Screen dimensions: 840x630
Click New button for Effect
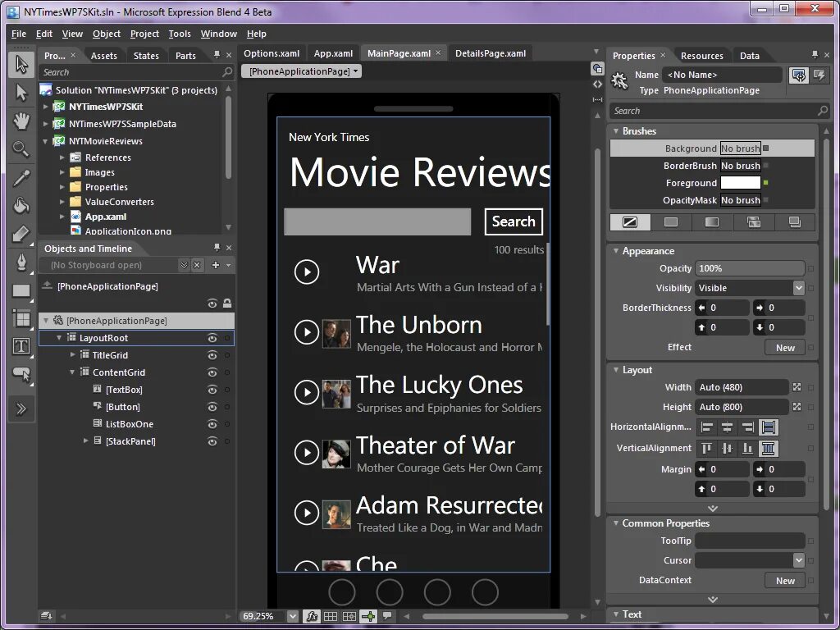point(785,348)
